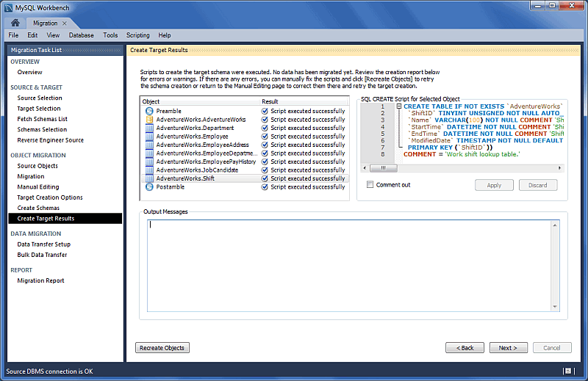The width and height of the screenshot is (588, 381).
Task: Collapse the CREATE TABLE code fold marker
Action: tap(398, 106)
